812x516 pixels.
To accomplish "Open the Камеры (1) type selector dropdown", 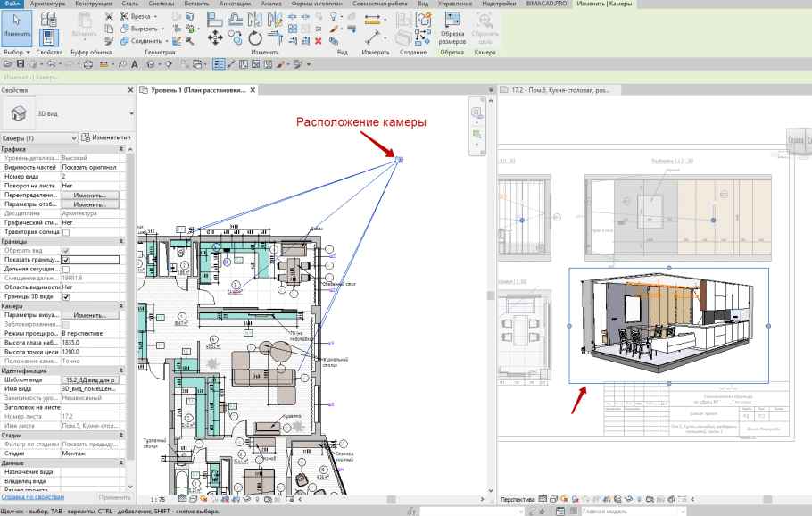I will point(73,138).
